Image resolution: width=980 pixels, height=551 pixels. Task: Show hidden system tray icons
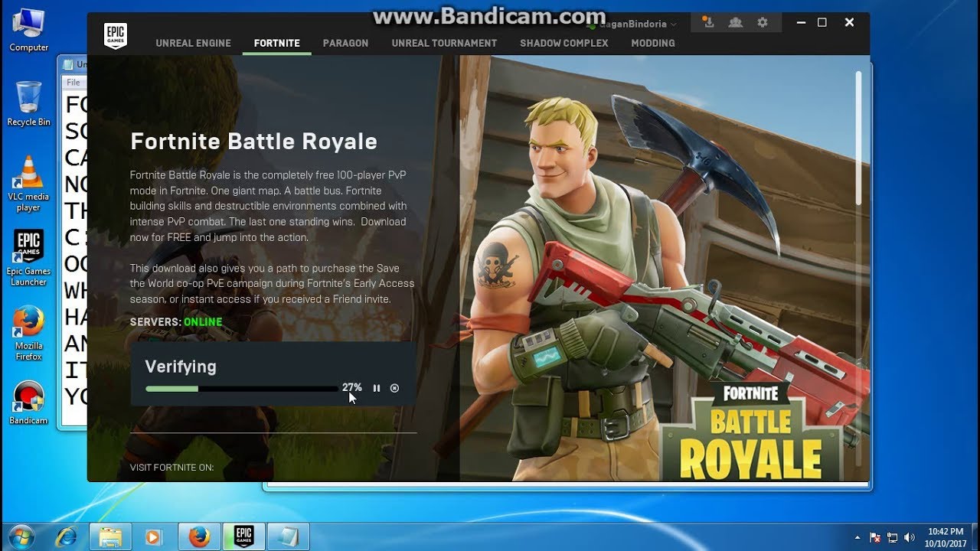point(857,537)
